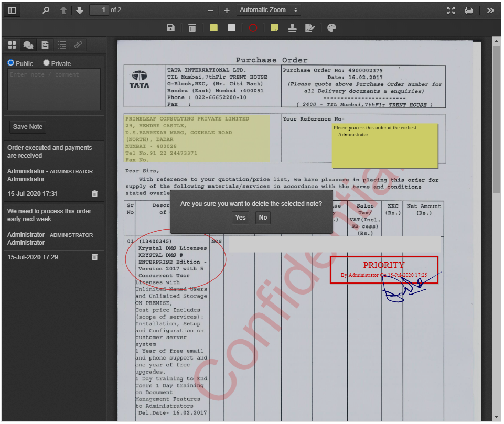Go to next page arrow
This screenshot has height=424, width=504.
(79, 10)
